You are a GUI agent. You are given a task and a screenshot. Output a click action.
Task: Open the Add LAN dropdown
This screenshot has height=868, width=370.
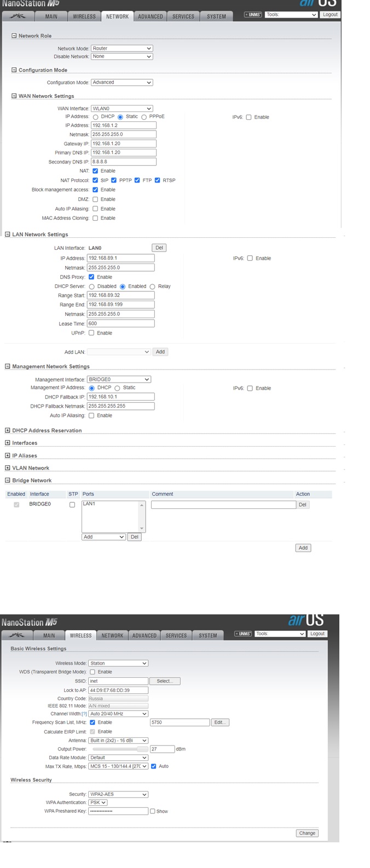[x=119, y=352]
